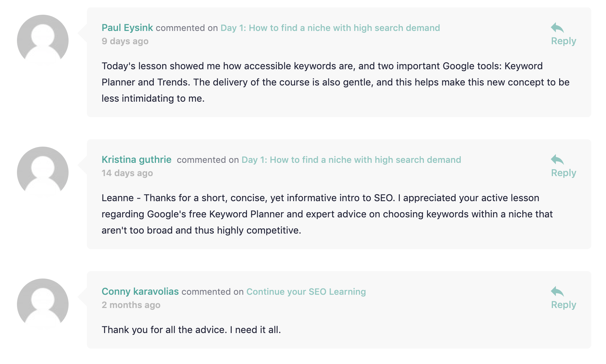Open Kristina guthrie's profile name link
The image size is (606, 364).
point(136,160)
